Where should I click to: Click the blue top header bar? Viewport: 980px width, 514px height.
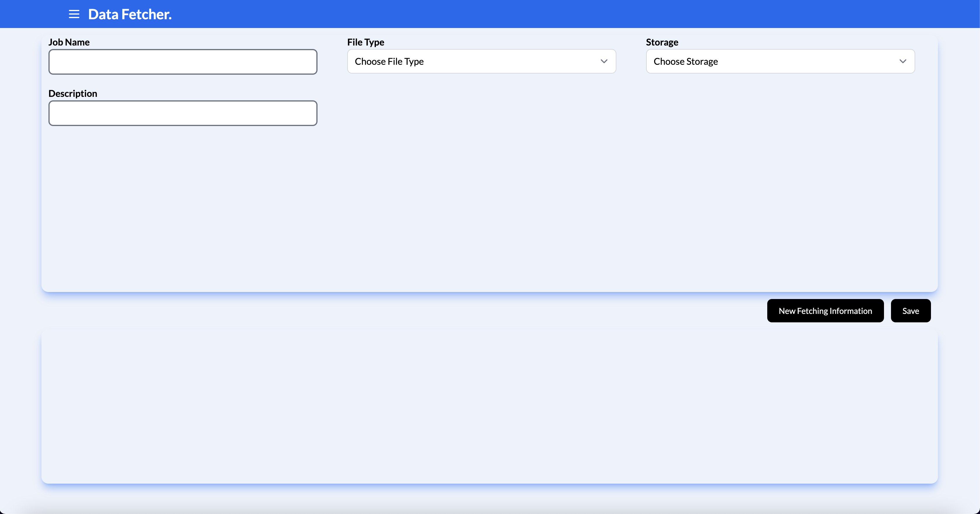tap(490, 14)
